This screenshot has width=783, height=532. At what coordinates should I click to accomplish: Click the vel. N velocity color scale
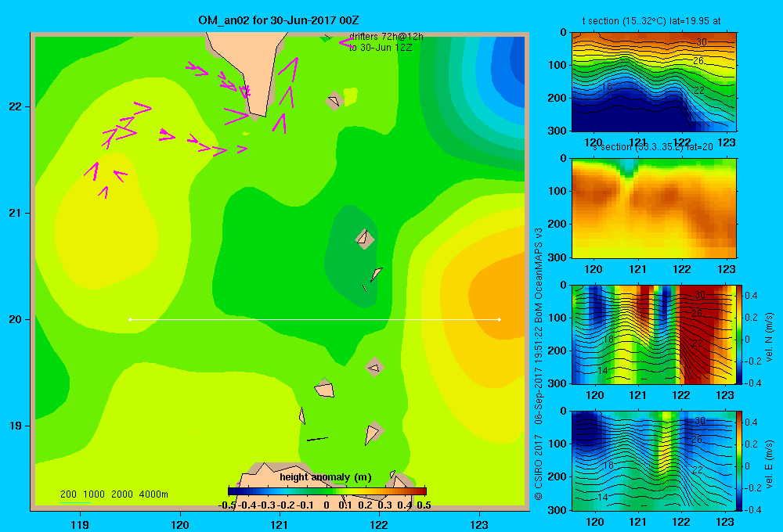point(739,334)
